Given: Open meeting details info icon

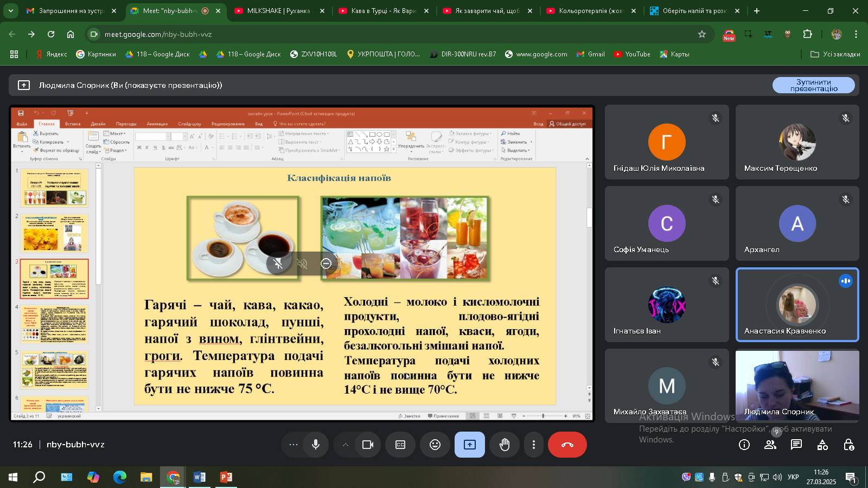Looking at the screenshot, I should pos(744,445).
